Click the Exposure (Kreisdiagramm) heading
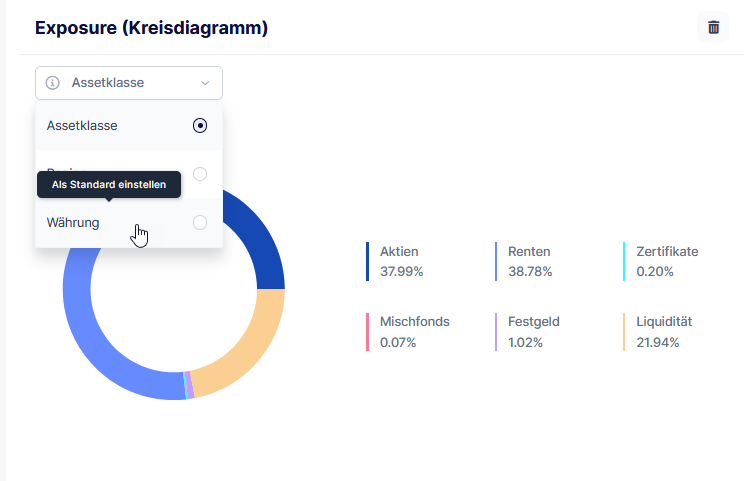The width and height of the screenshot is (754, 481). pos(151,28)
